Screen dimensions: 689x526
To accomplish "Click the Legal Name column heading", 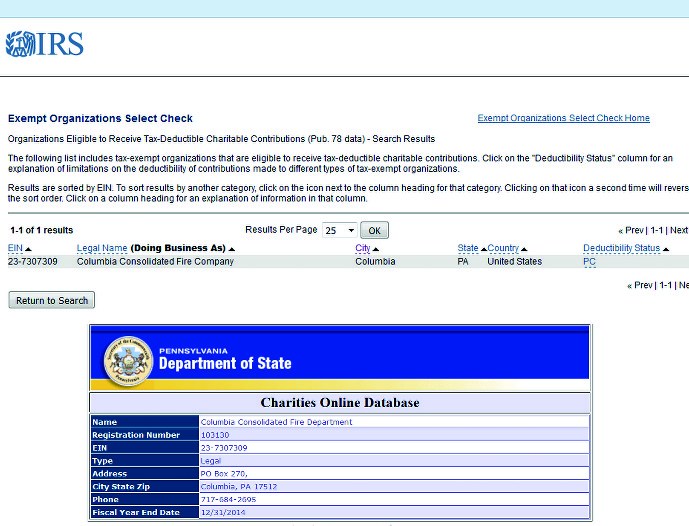I will point(102,248).
